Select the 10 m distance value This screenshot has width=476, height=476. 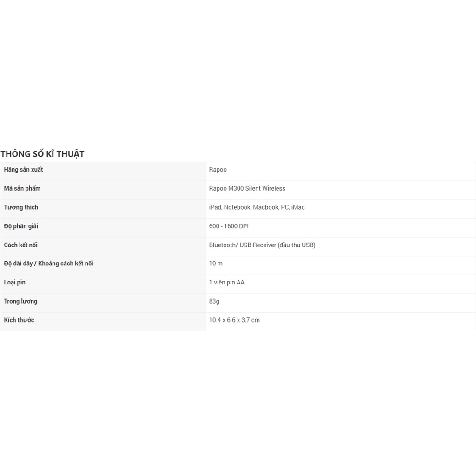point(216,264)
